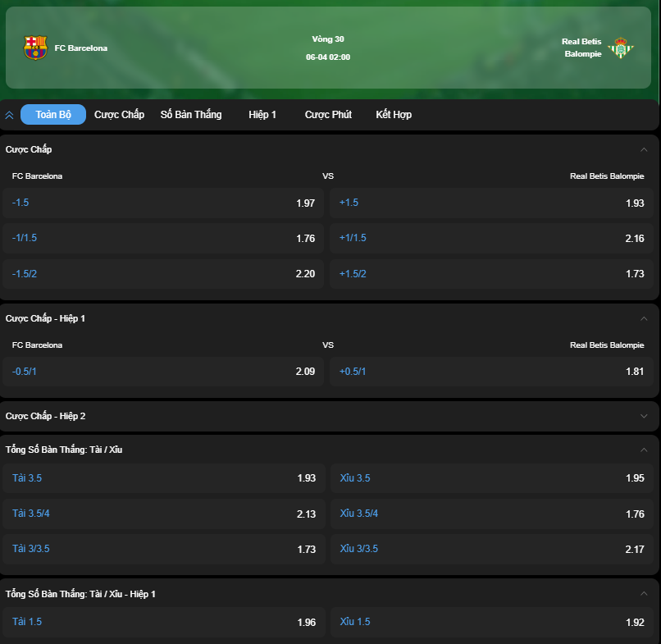Bet Xỉu 3.5 at 1.95
Screen dimensions: 661x644
tap(492, 478)
